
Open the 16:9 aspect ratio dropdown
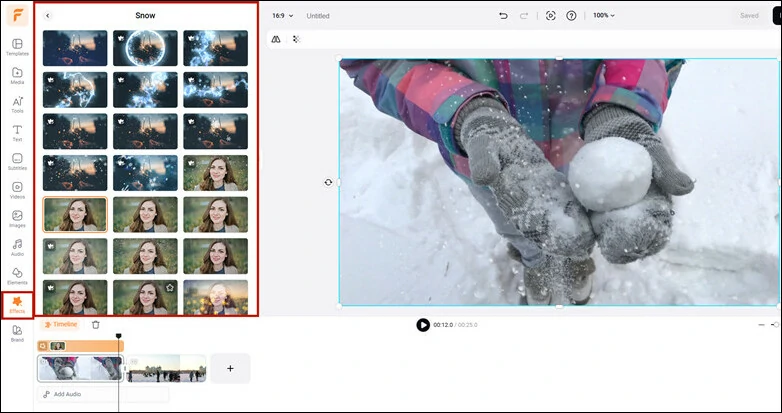[x=282, y=15]
